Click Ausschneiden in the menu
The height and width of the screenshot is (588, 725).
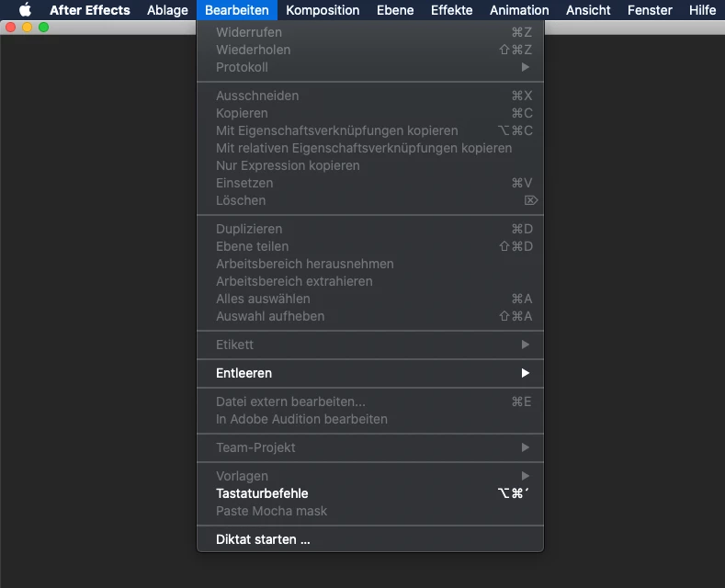tap(370, 96)
